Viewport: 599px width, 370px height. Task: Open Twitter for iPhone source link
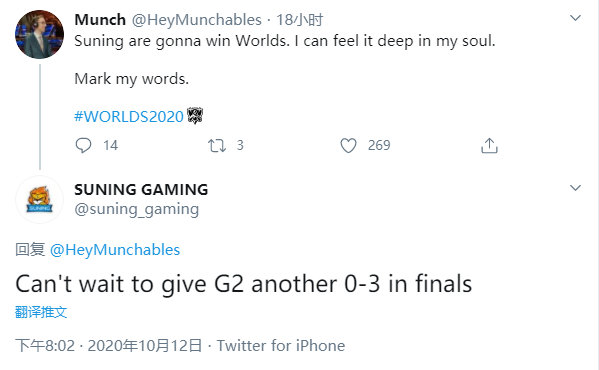coord(281,346)
